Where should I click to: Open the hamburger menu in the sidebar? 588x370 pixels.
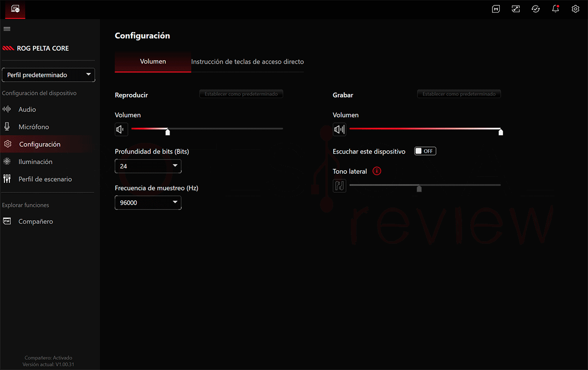(7, 29)
